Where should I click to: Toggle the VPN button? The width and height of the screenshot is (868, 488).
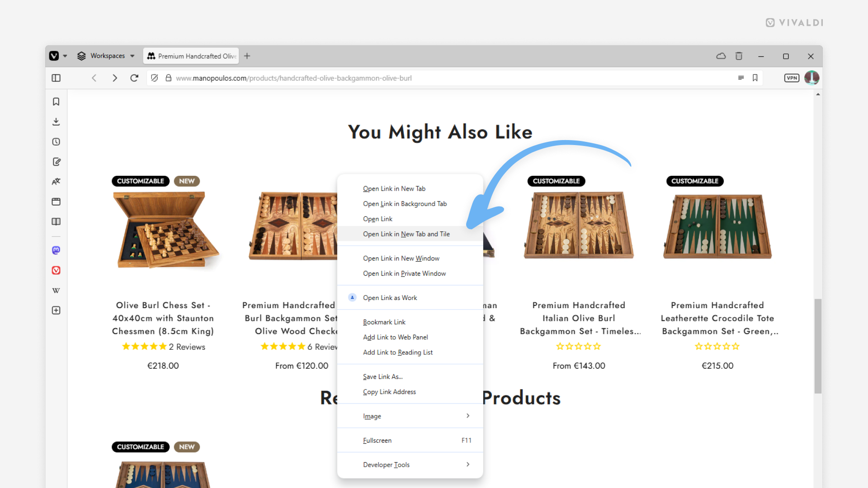pos(792,78)
